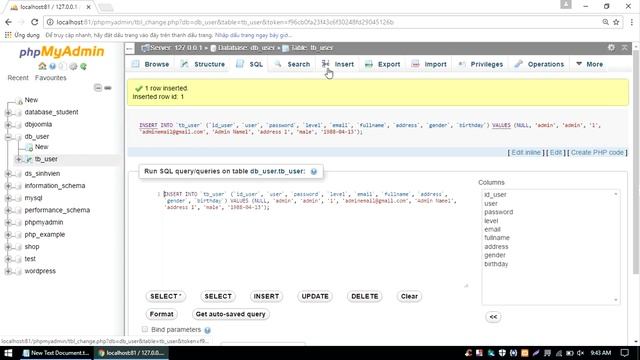The height and width of the screenshot is (360, 640).
Task: Click the Edit inline link
Action: [526, 152]
